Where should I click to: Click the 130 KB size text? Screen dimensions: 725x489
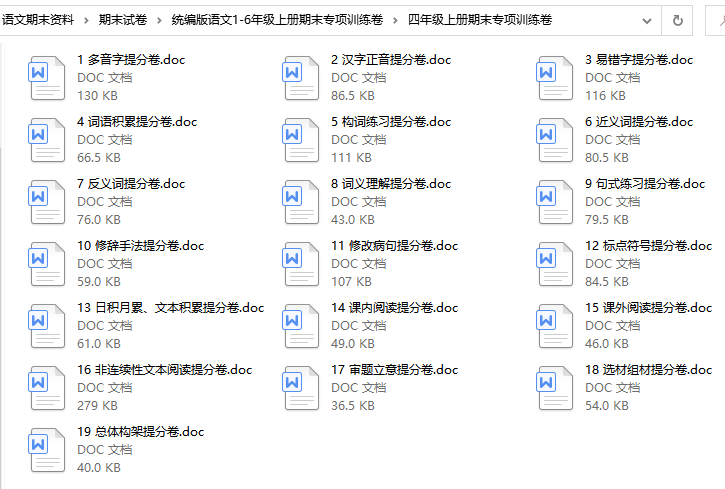pos(98,96)
